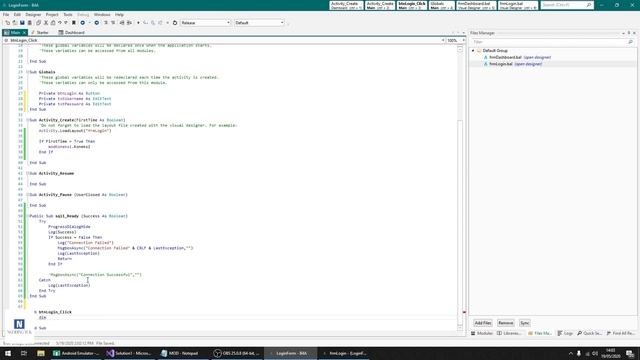640x360 pixels.
Task: Switch to Logs bottom panel tab
Action: 565,333
